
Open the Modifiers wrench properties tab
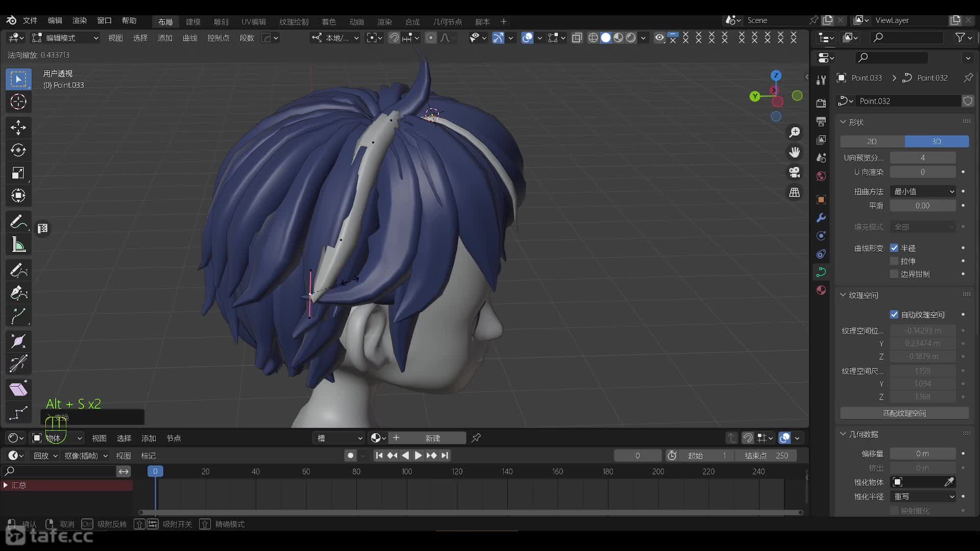pyautogui.click(x=821, y=218)
